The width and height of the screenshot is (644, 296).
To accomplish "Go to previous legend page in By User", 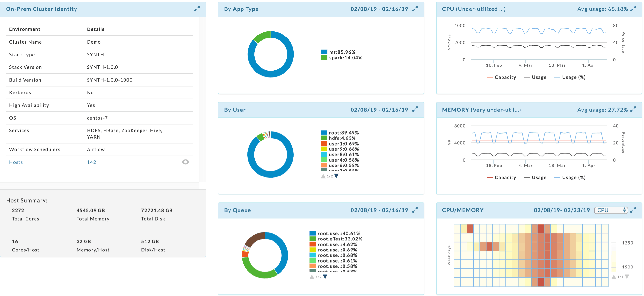I will pos(323,176).
